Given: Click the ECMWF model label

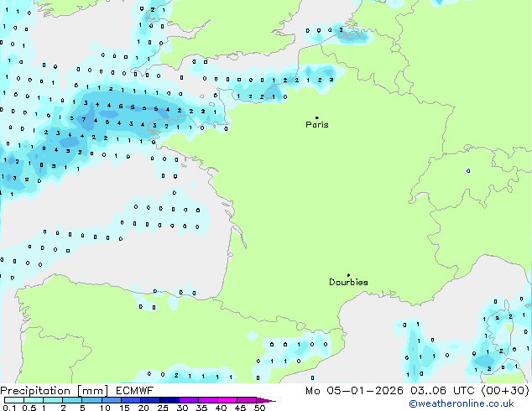Looking at the screenshot, I should (135, 391).
